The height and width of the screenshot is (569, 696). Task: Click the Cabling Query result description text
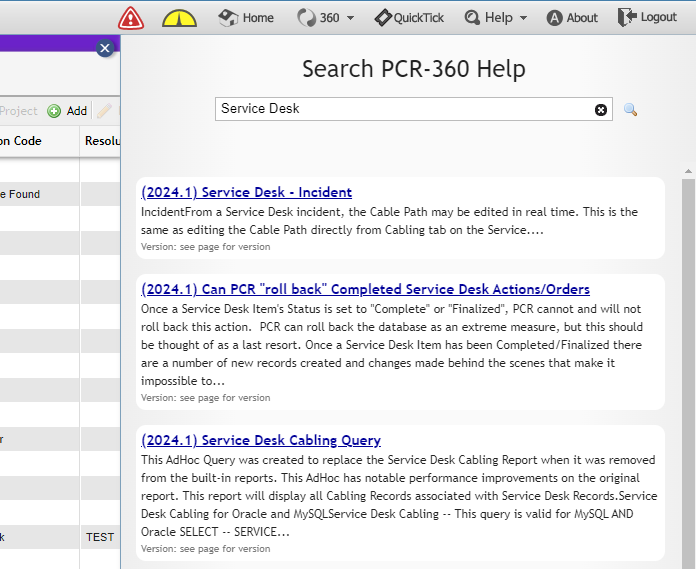pyautogui.click(x=399, y=496)
